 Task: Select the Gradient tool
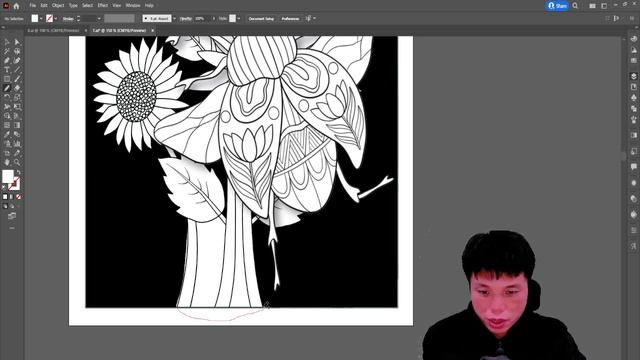(x=17, y=125)
